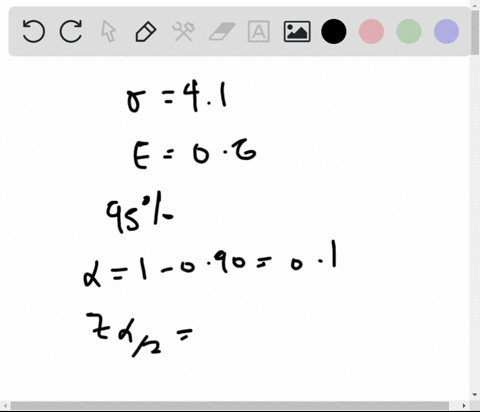This screenshot has width=480, height=412.
Task: Activate the text box tool
Action: pyautogui.click(x=259, y=31)
